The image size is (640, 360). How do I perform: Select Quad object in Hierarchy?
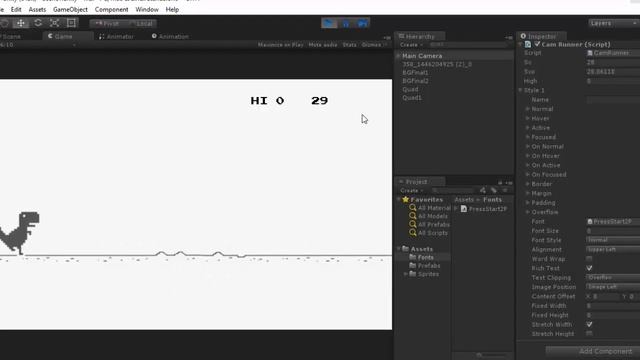pos(410,89)
